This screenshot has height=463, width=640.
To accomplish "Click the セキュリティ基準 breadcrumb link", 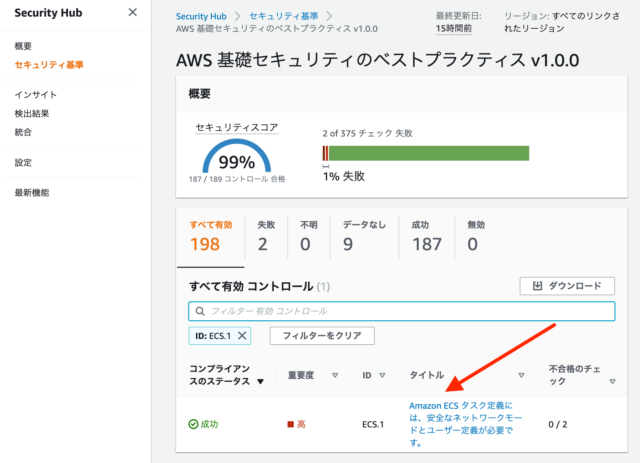I will [x=284, y=16].
